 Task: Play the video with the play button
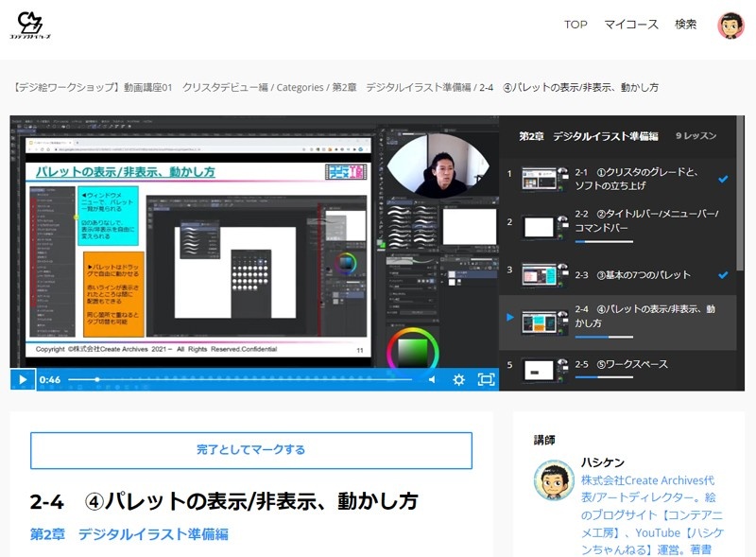point(23,379)
